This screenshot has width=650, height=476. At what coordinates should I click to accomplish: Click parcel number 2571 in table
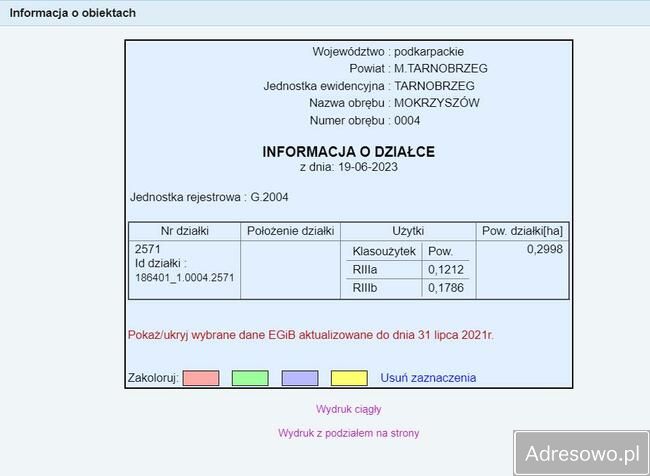[147, 249]
